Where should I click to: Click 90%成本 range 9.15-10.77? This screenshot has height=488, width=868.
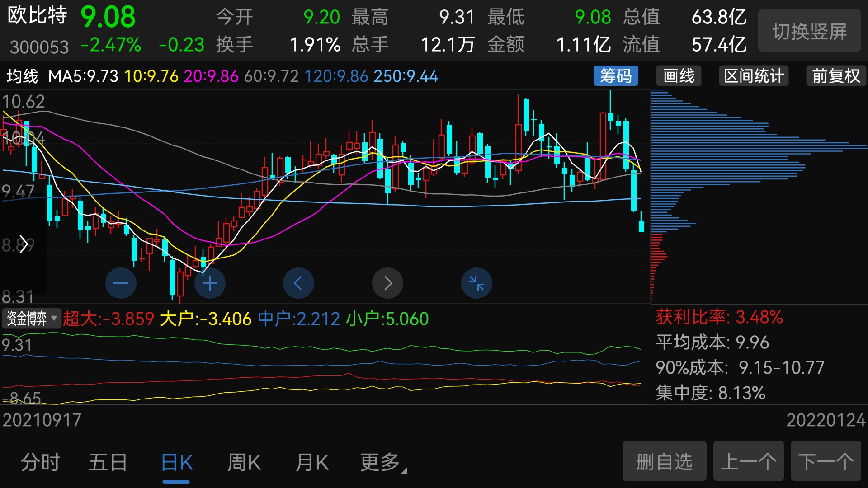[740, 367]
